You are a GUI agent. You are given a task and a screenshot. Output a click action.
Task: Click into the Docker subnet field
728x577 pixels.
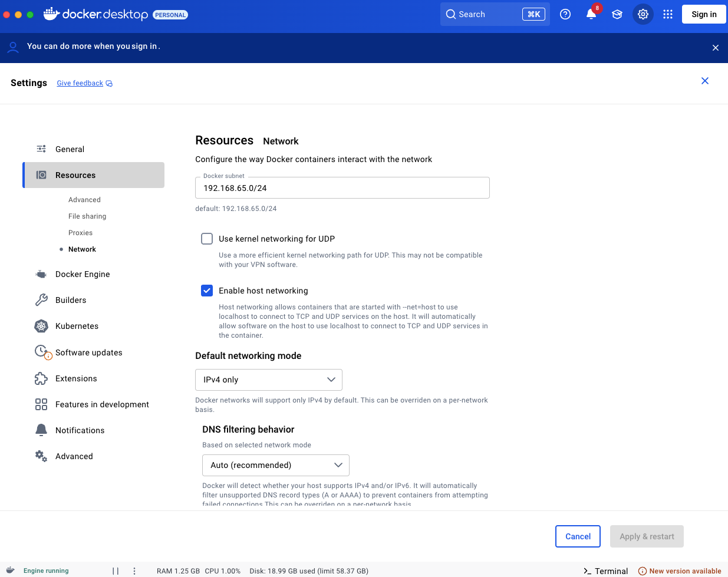point(342,188)
